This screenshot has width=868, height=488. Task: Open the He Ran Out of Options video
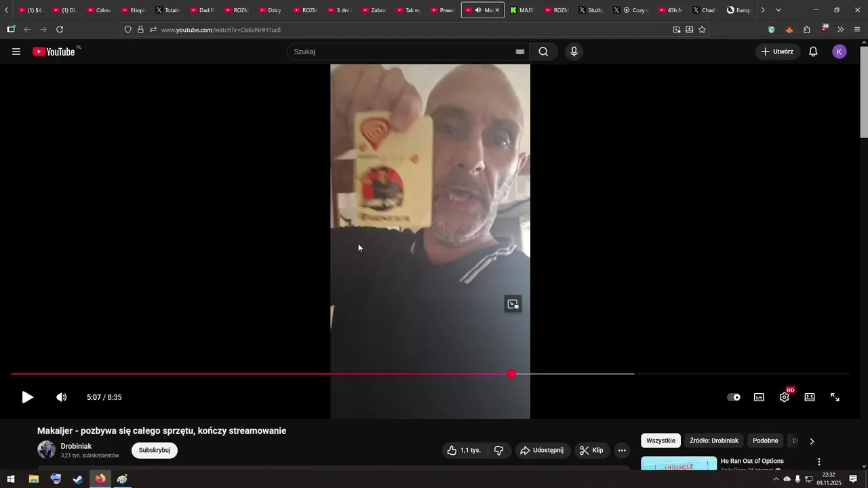coord(752,461)
